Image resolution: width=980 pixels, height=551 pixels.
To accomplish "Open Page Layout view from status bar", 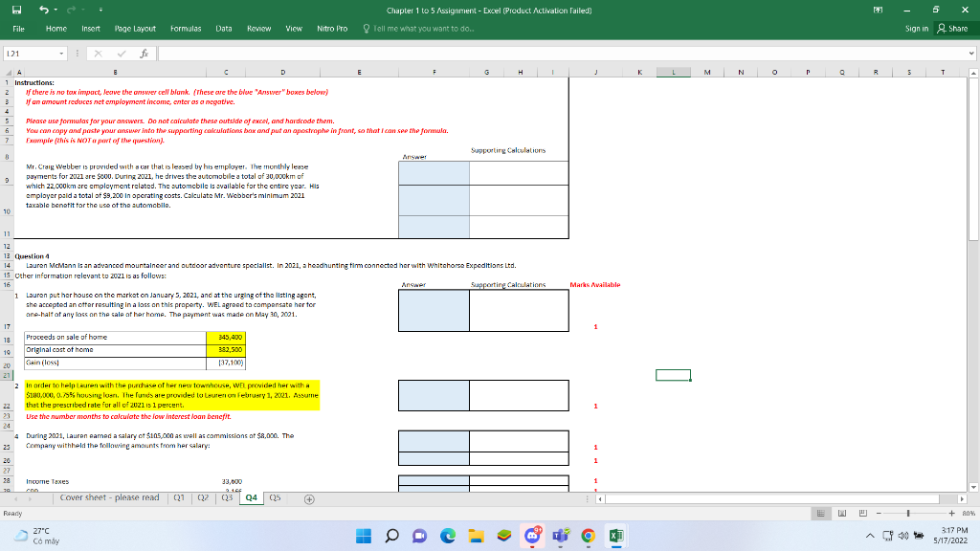I will click(x=842, y=513).
